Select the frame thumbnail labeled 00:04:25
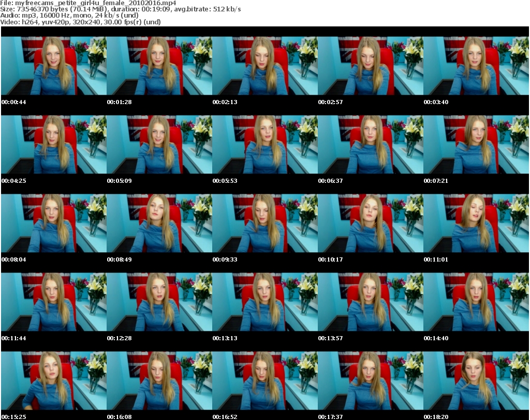Screen dimensions: 530x420 [x=54, y=144]
